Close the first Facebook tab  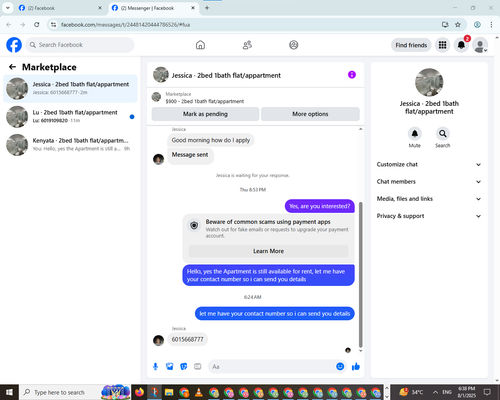[100, 8]
